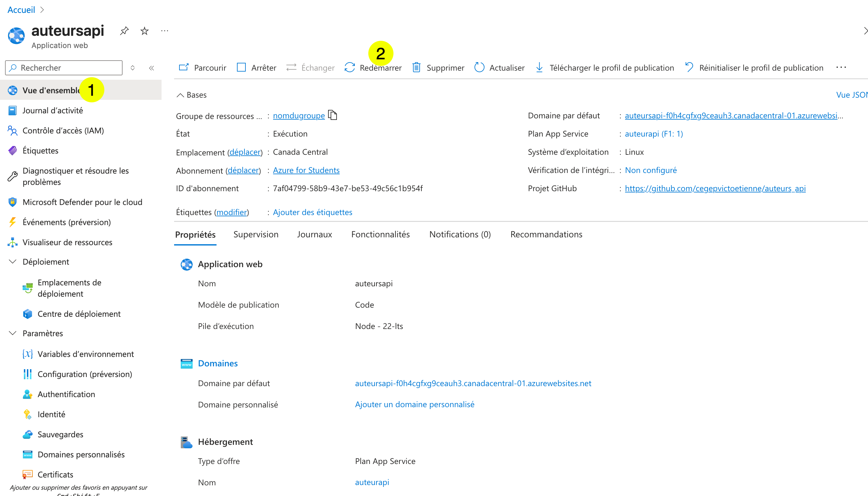This screenshot has width=868, height=496.
Task: Open Centre de déploiement from the sidebar
Action: (79, 314)
